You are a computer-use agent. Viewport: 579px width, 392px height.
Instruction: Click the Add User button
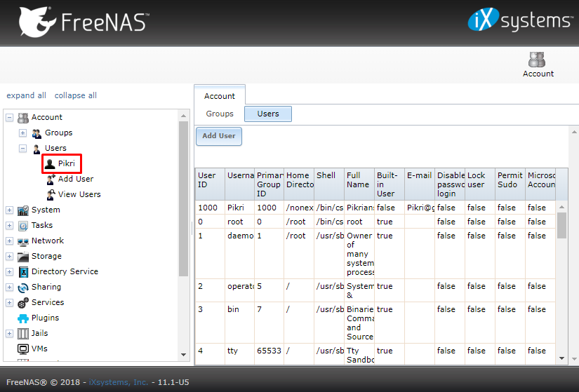(x=219, y=136)
